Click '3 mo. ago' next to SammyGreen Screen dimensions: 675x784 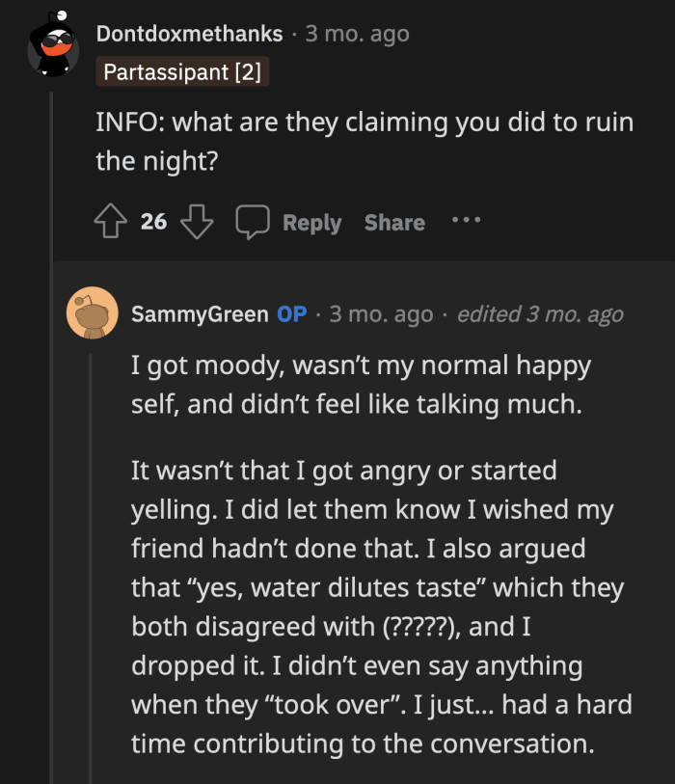(383, 313)
